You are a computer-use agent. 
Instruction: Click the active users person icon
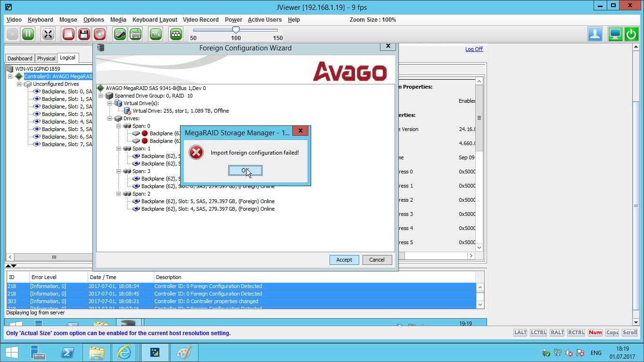(x=595, y=34)
